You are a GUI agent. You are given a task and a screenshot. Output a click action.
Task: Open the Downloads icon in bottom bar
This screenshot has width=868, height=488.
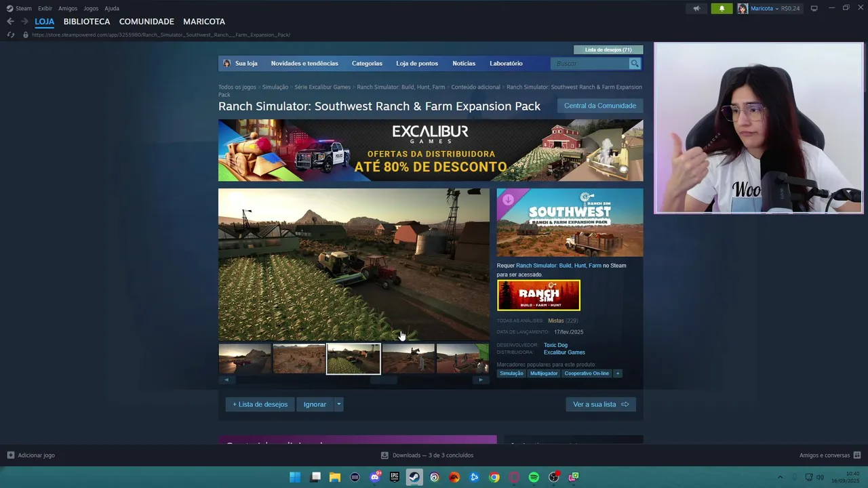(x=384, y=455)
